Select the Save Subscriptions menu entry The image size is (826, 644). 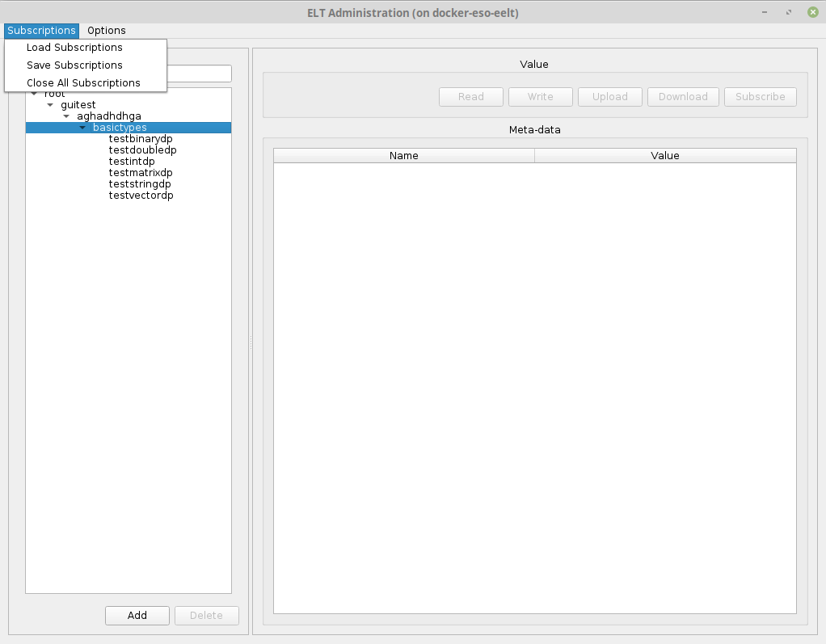(74, 65)
